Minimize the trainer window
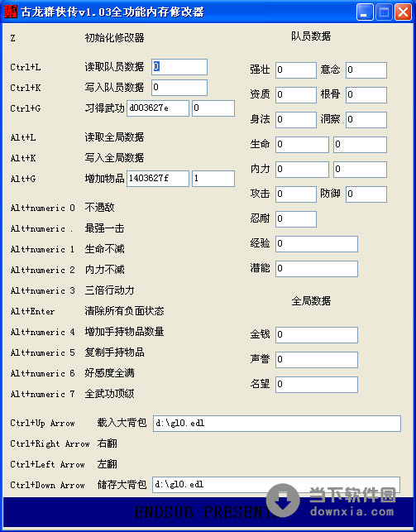Image resolution: width=416 pixels, height=532 pixels. coord(365,12)
